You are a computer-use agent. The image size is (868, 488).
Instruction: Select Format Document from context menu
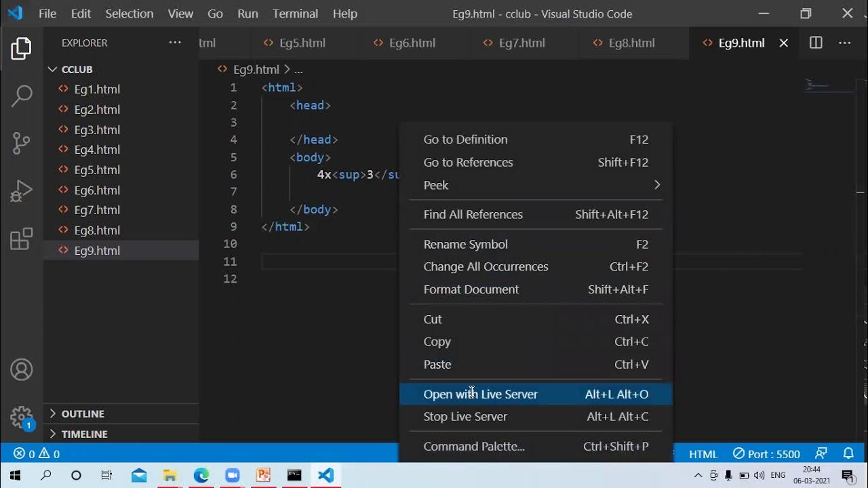[x=471, y=289]
